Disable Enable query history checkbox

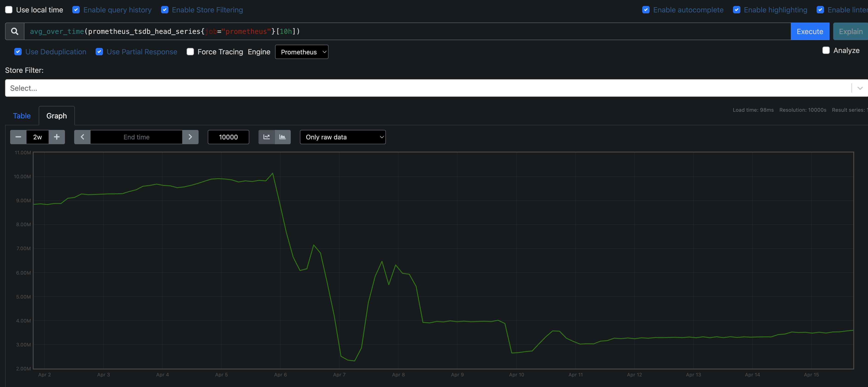(76, 10)
